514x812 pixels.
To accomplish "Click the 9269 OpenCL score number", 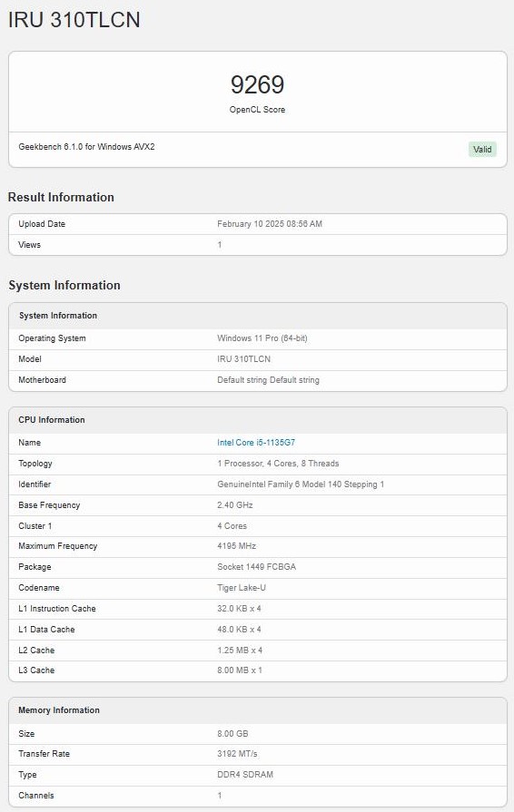I will click(x=258, y=84).
